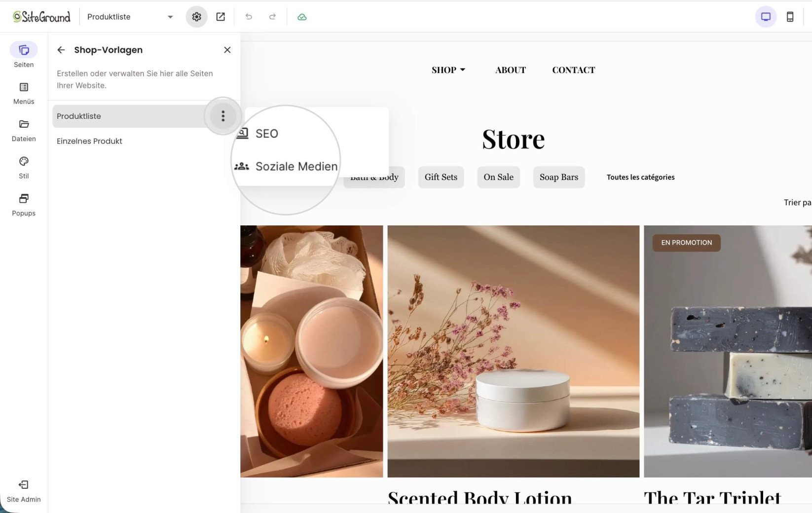Open the Seiten panel in sidebar
Image resolution: width=812 pixels, height=513 pixels.
[x=24, y=55]
